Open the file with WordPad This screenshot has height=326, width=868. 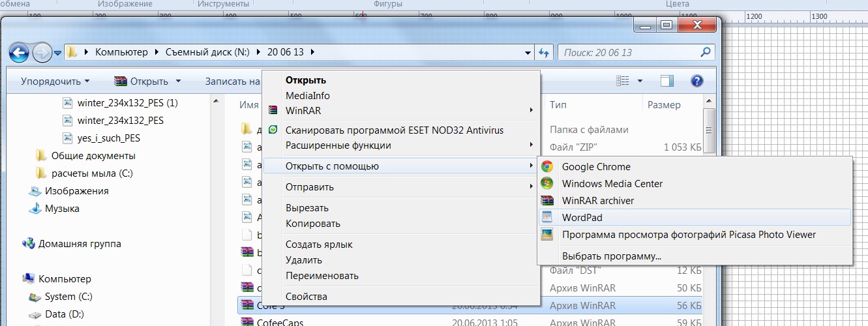582,218
